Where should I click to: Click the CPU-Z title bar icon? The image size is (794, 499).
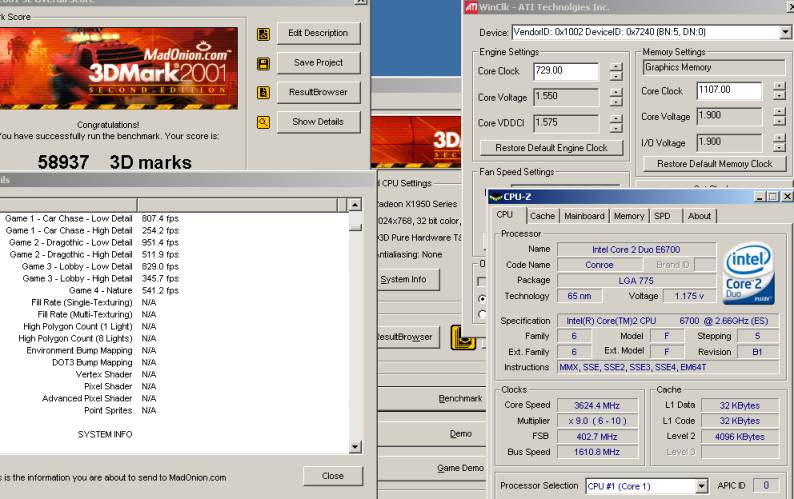coord(495,197)
